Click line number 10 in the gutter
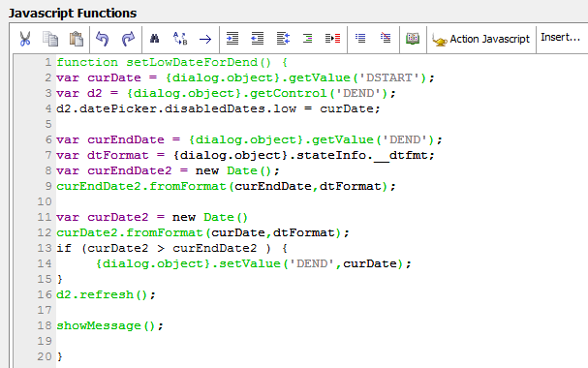 coord(45,201)
